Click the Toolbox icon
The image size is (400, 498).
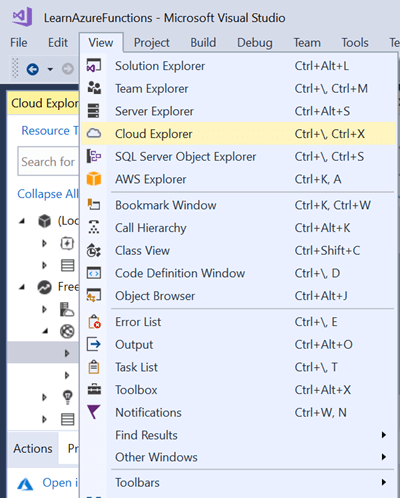(94, 389)
